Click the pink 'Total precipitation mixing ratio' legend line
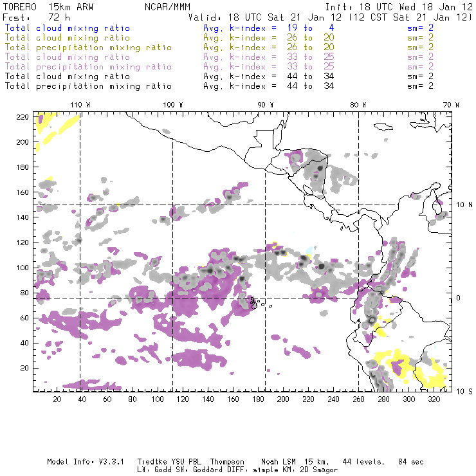This screenshot has width=476, height=476. pyautogui.click(x=88, y=67)
